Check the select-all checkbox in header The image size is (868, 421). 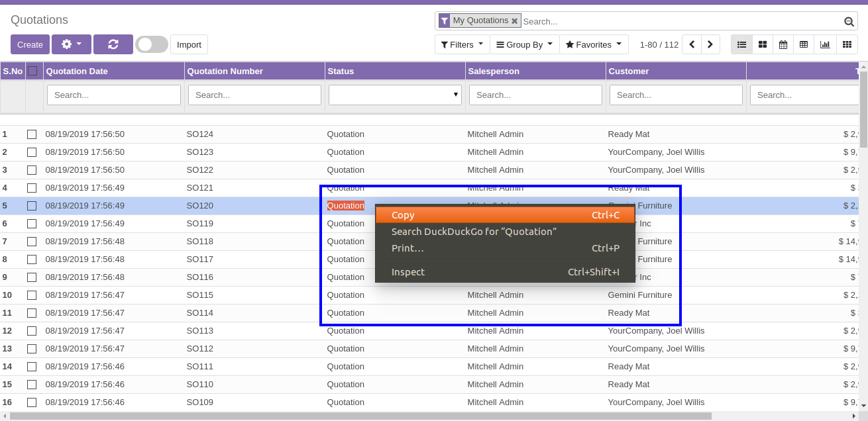click(32, 71)
